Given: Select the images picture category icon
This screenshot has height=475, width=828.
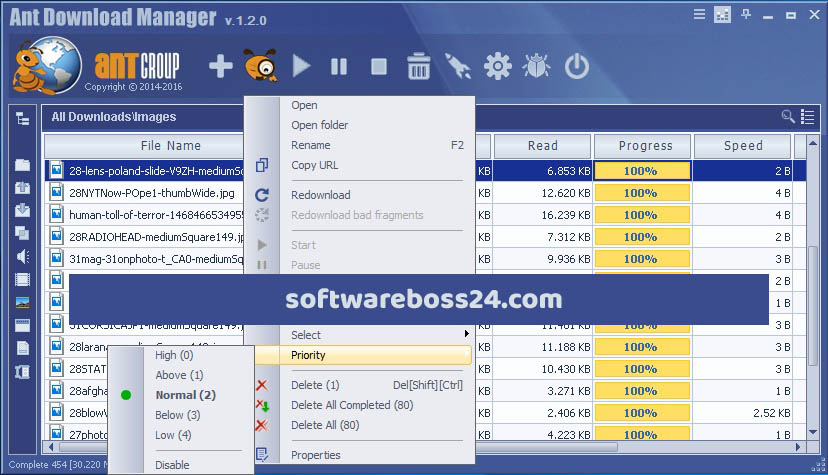Looking at the screenshot, I should tap(22, 302).
